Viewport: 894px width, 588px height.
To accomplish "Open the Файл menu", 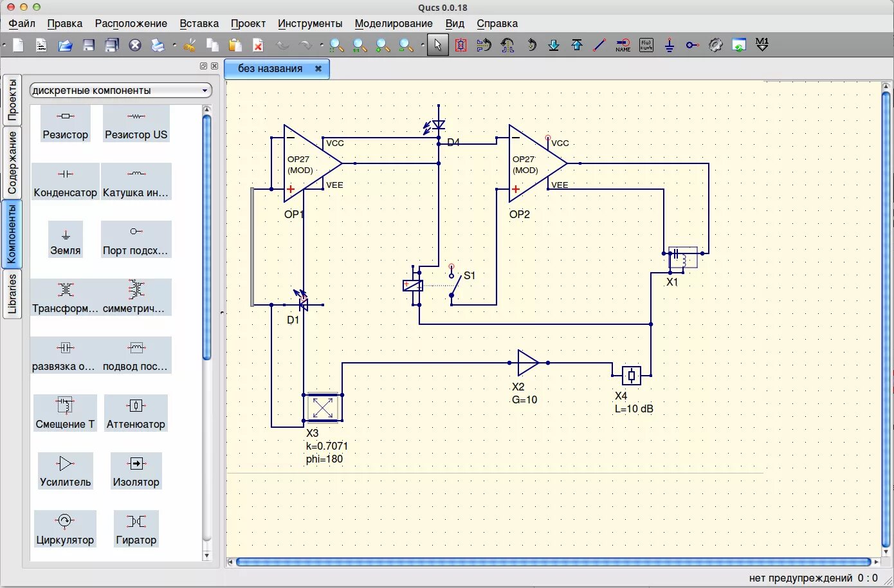I will pos(22,23).
